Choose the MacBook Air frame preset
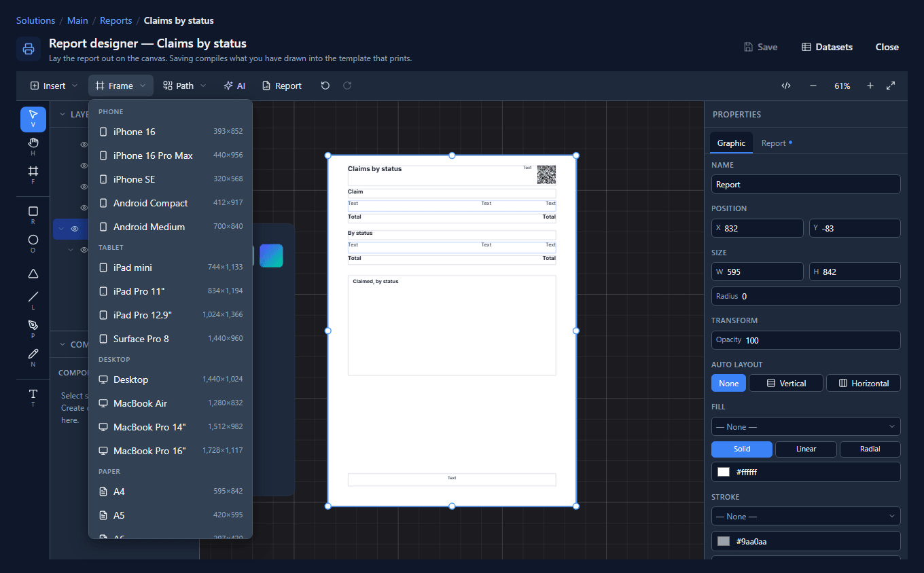This screenshot has width=924, height=573. [171, 403]
